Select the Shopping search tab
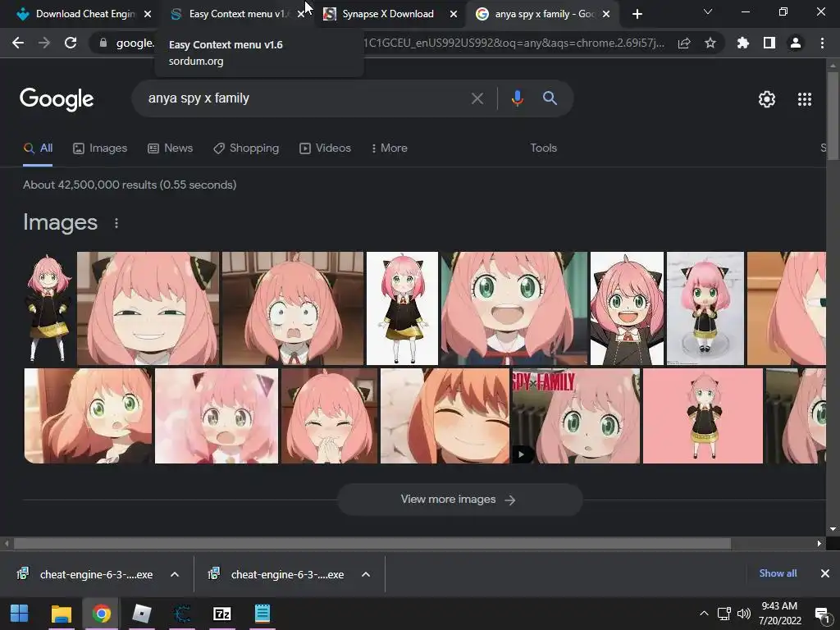 pyautogui.click(x=246, y=148)
